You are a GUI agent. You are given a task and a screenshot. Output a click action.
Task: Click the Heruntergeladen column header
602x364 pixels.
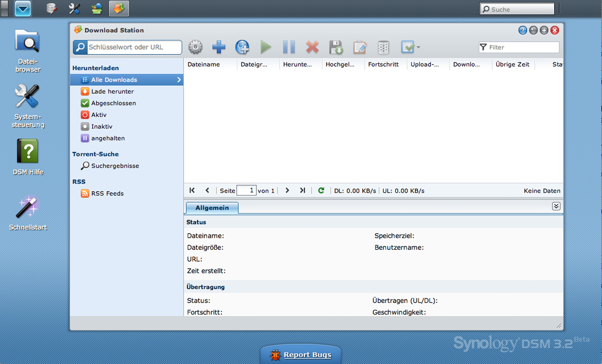[300, 64]
